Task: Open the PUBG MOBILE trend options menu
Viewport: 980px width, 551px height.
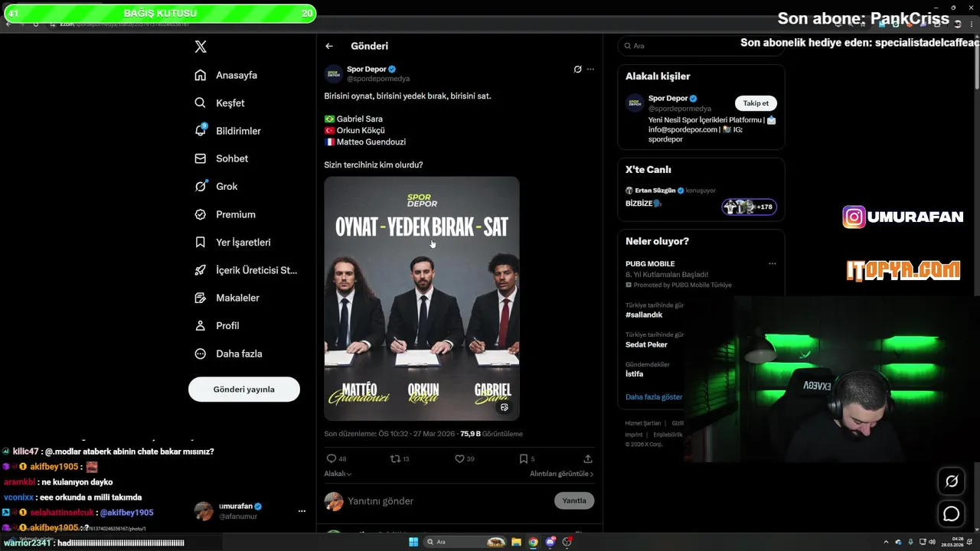Action: coord(772,263)
